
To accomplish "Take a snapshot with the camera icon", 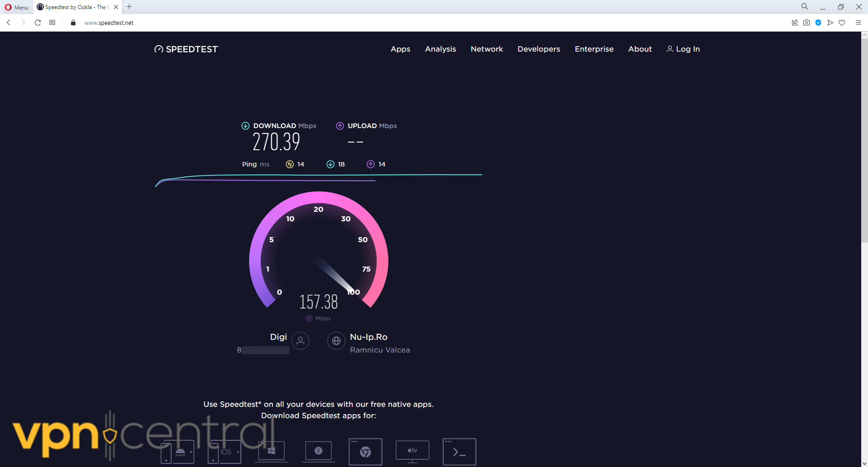I will (807, 23).
